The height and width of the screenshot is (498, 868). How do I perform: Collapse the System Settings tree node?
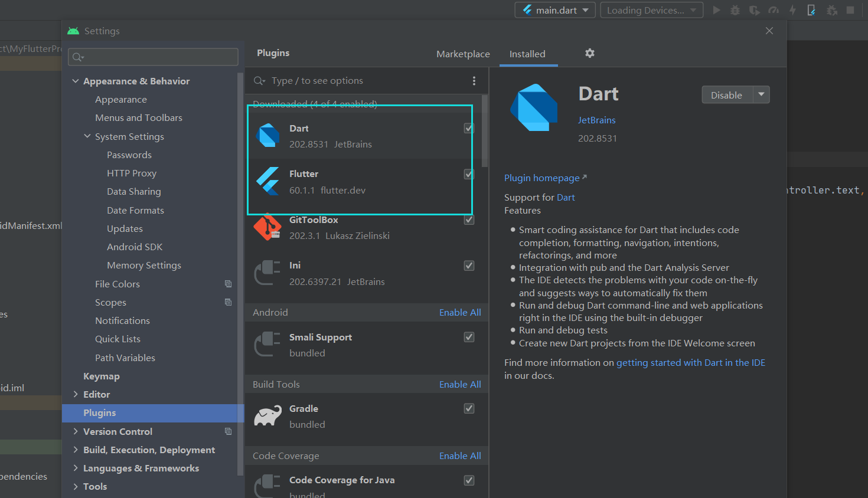(x=87, y=136)
